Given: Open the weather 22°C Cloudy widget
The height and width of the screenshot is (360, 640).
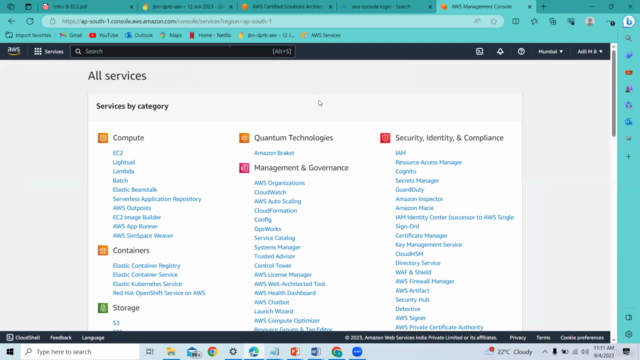Looking at the screenshot, I should coord(509,352).
